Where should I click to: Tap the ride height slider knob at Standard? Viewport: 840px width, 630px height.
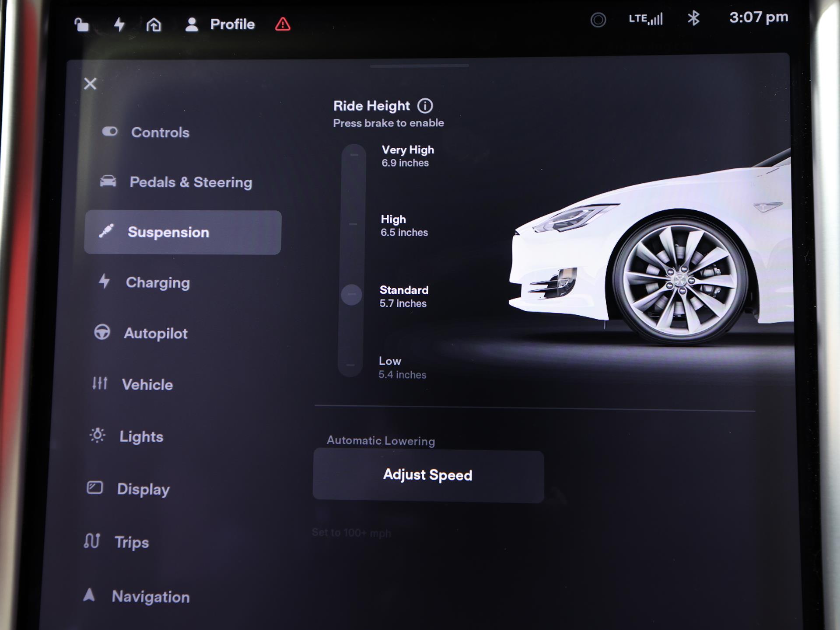351,295
